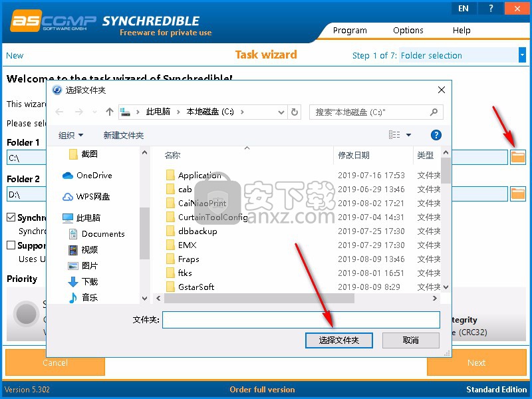
Task: Click dialog help blue question icon
Action: 436,135
